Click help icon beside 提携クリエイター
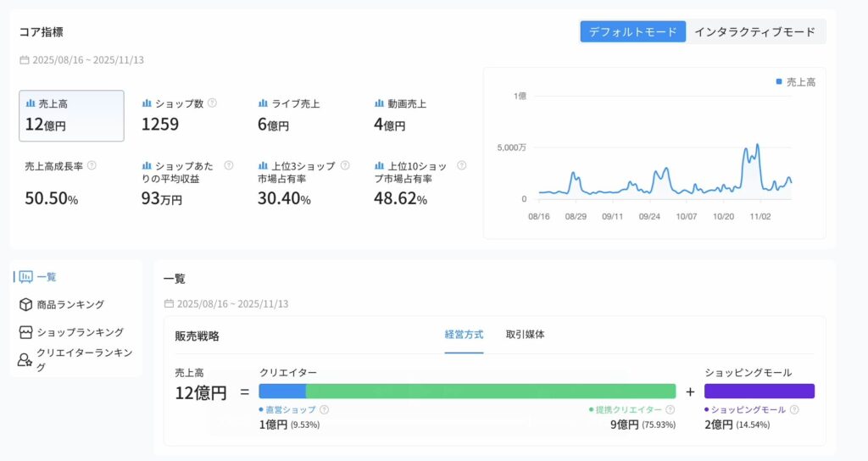Image resolution: width=868 pixels, height=461 pixels. coord(670,409)
